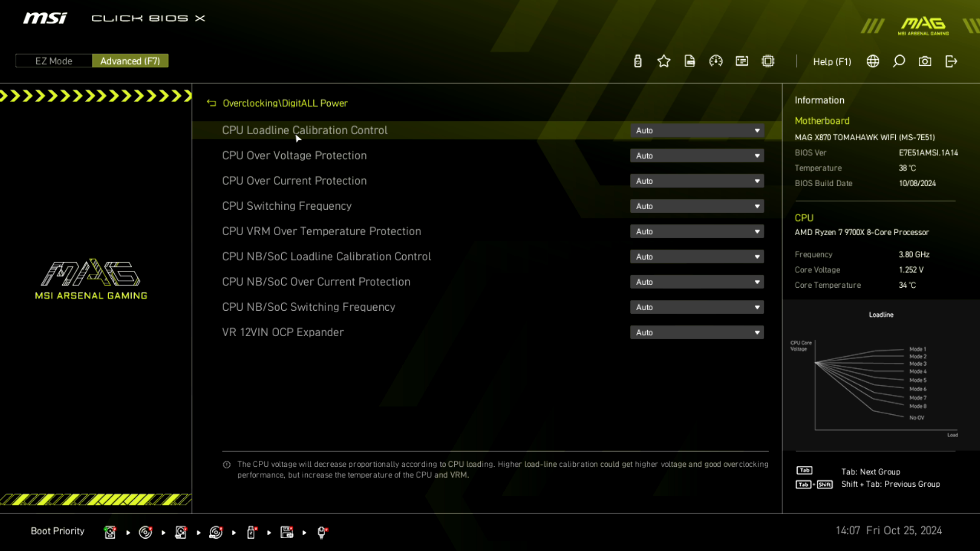Expand CPU NB/SoC Over Current Protection dropdown
The image size is (980, 551).
coord(697,282)
